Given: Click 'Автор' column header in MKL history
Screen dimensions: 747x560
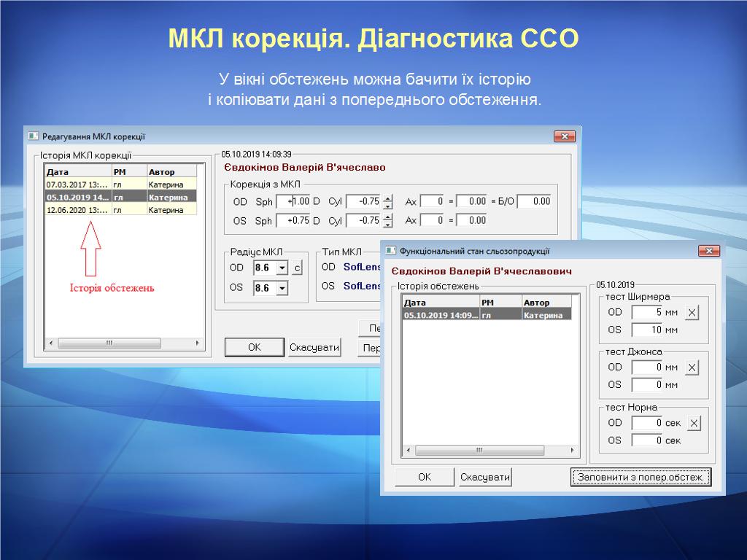Looking at the screenshot, I should coord(171,172).
